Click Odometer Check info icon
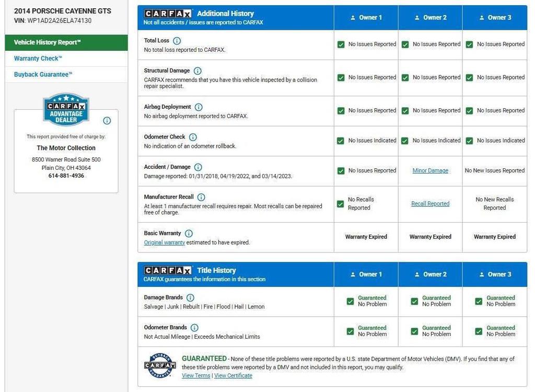The image size is (535, 392). [x=193, y=137]
